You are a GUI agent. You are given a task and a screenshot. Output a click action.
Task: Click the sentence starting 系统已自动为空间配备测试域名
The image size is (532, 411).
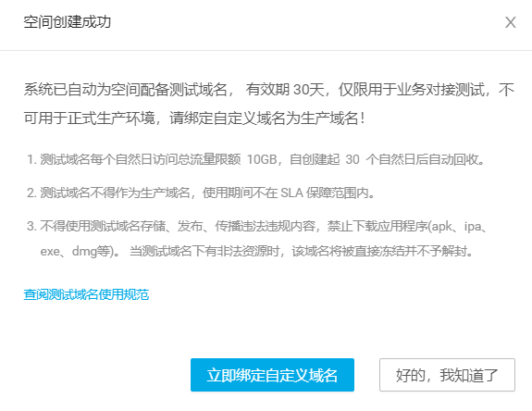point(268,104)
